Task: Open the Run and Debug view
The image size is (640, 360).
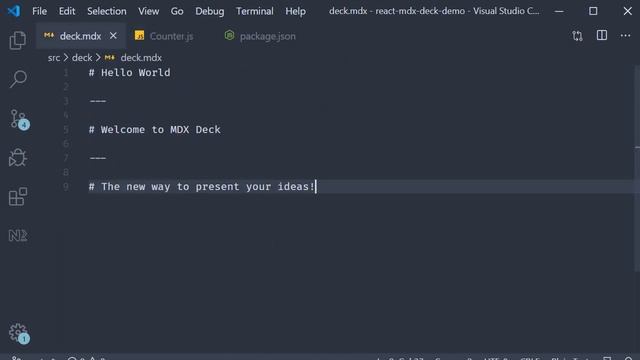Action: [18, 158]
